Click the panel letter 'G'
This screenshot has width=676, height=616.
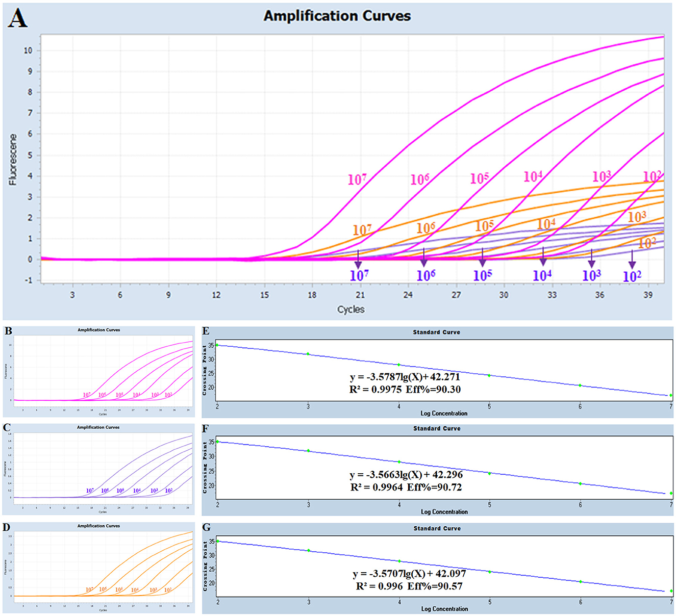(206, 527)
